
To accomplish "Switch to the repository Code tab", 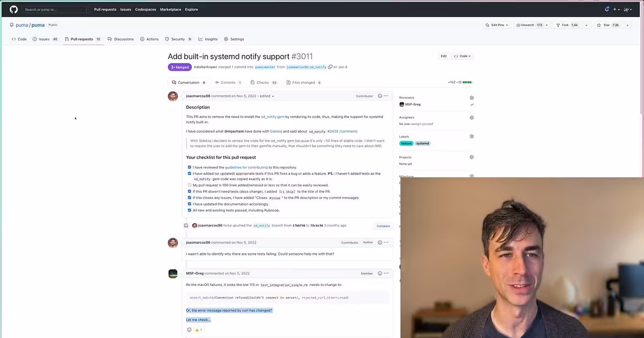I will (19, 39).
